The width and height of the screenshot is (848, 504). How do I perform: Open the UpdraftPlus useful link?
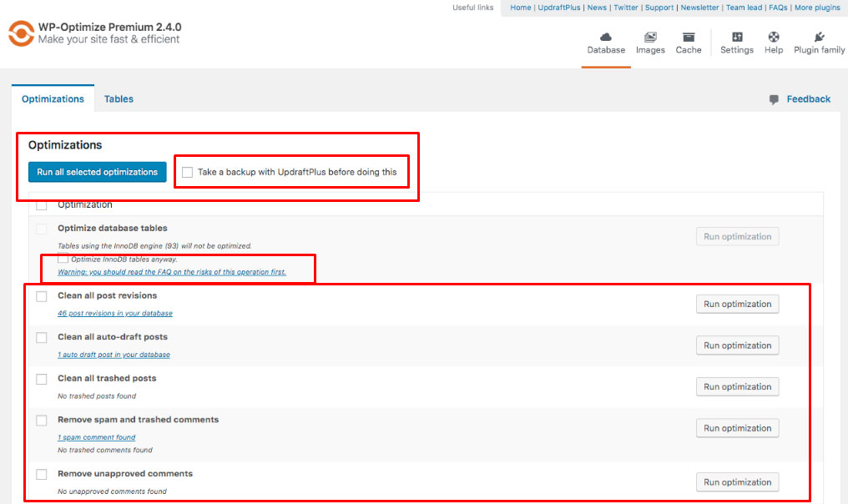pyautogui.click(x=558, y=8)
